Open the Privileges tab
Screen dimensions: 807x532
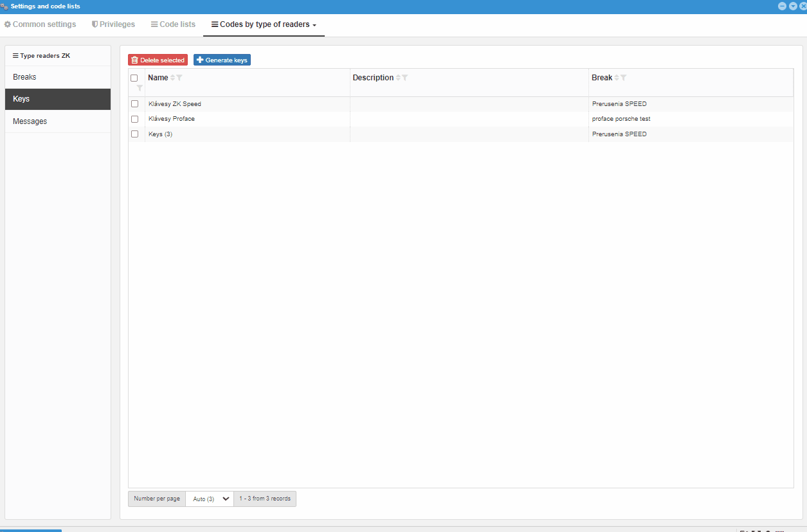coord(113,24)
